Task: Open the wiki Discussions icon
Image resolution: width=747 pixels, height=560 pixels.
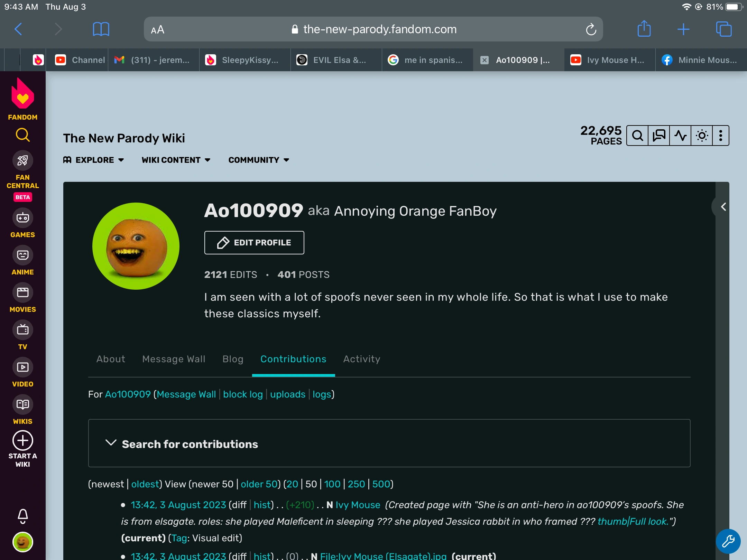Action: (x=659, y=136)
